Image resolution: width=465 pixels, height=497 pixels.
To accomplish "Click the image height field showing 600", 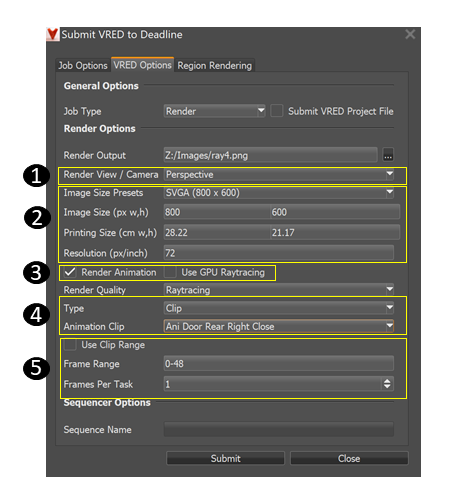I will click(x=335, y=212).
